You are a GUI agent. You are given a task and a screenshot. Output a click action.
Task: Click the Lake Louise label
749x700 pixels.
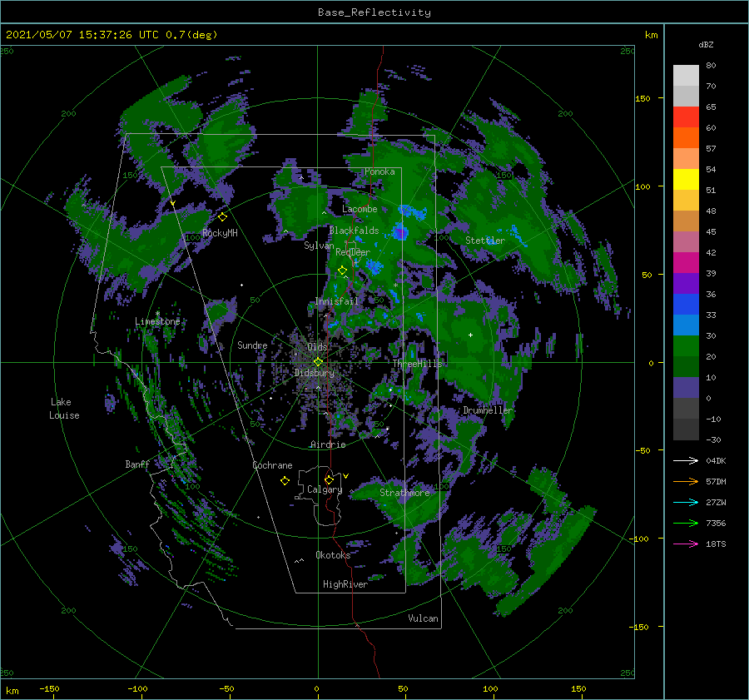(64, 409)
